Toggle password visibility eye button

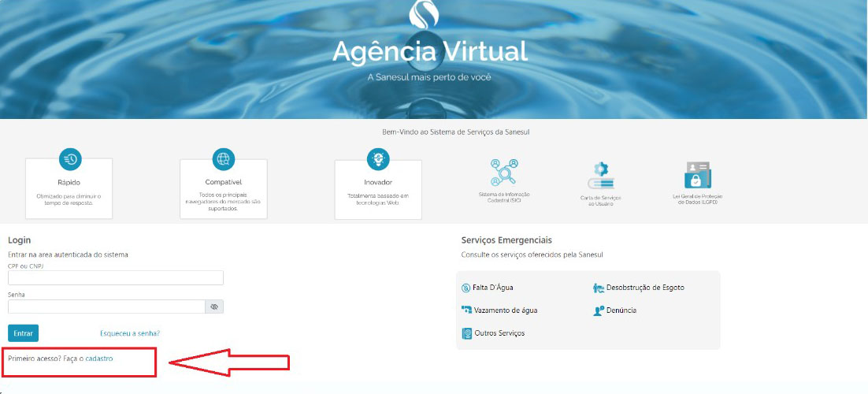click(214, 307)
